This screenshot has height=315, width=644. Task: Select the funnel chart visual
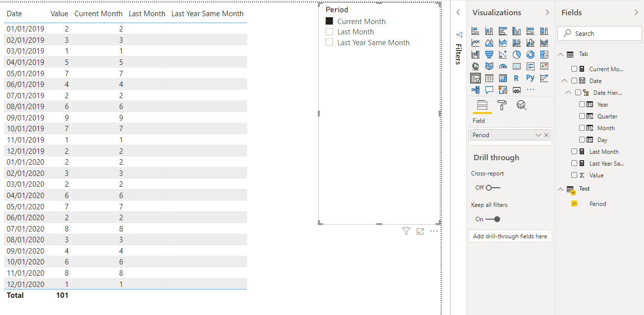pos(489,55)
